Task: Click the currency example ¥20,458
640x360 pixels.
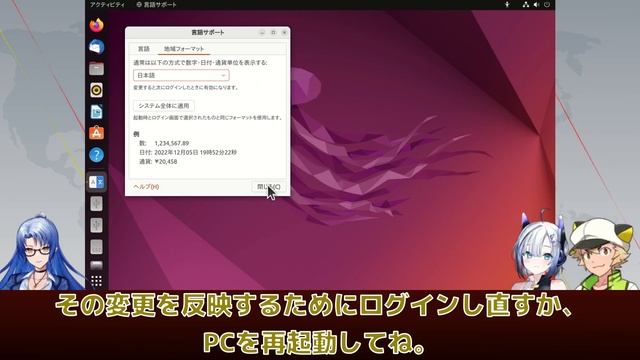Action: pyautogui.click(x=166, y=161)
